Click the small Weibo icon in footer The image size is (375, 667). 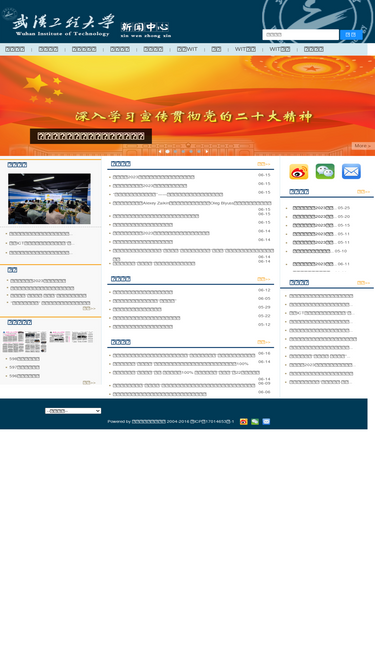click(x=244, y=422)
